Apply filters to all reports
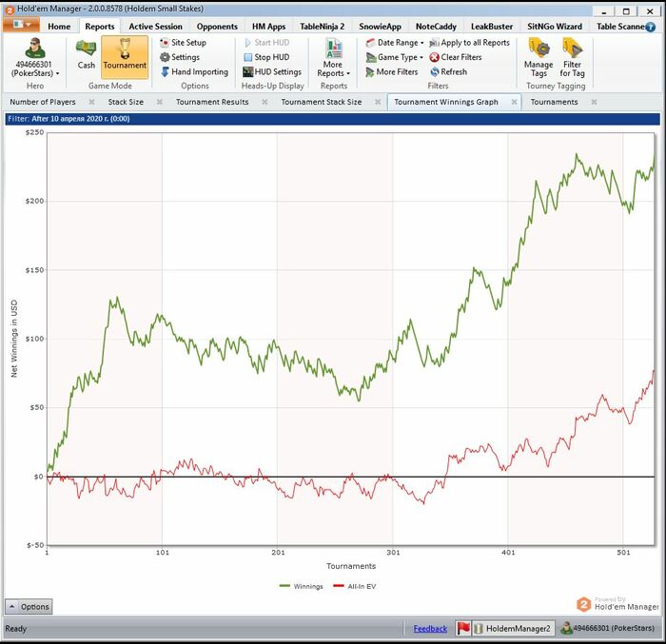Screen dimensions: 666x644 (469, 43)
